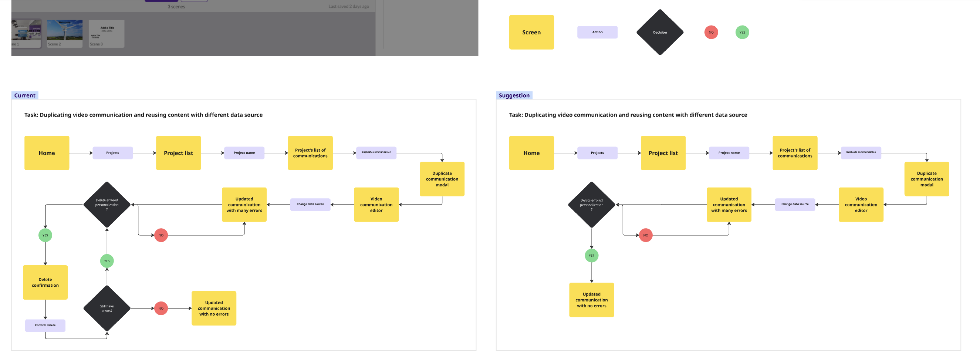Viewport: 980px width, 364px height.
Task: Click the Confirm delete action pill
Action: [45, 325]
